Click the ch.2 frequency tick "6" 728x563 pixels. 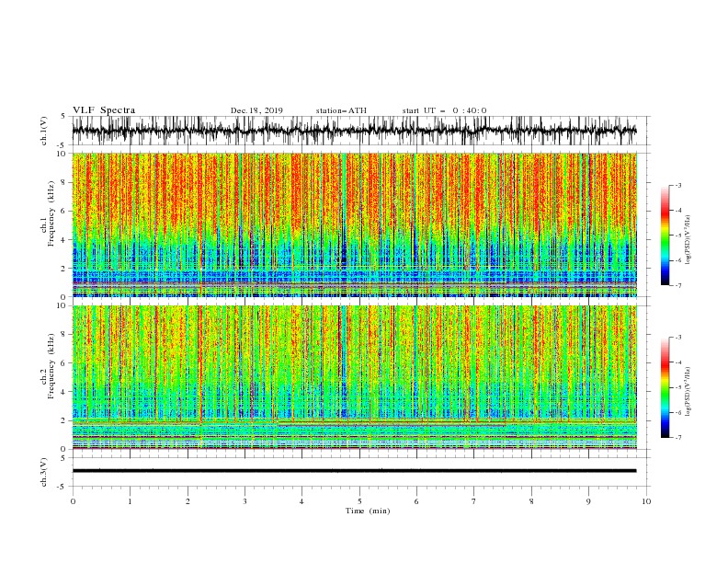tap(64, 363)
